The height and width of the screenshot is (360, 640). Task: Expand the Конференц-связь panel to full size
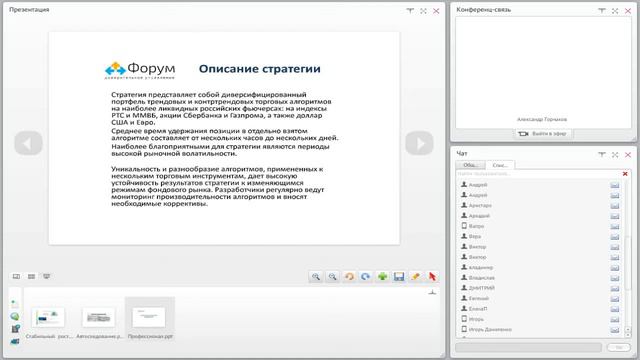click(x=615, y=11)
